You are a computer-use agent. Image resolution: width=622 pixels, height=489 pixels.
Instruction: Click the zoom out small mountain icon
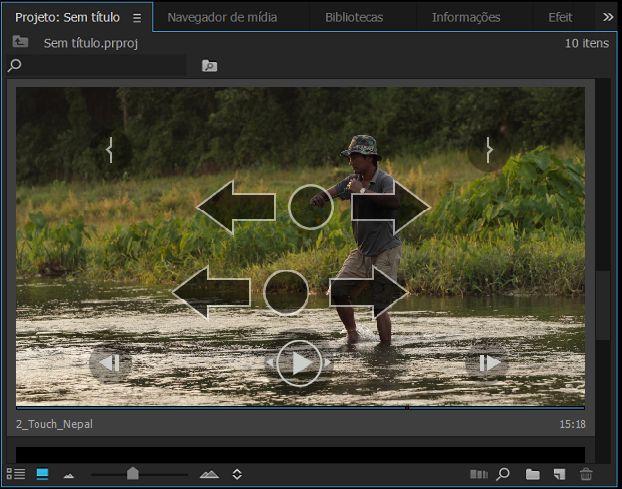click(x=69, y=476)
